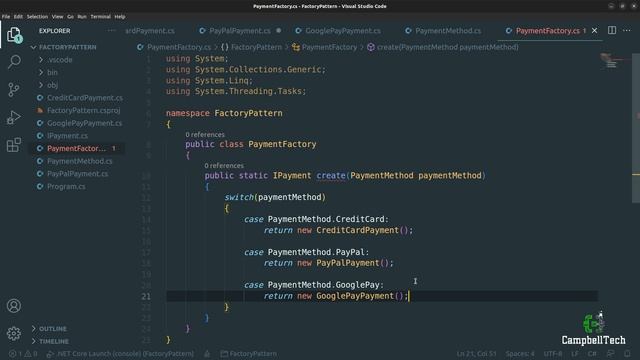Change Spaces: 4 indentation setting
The image size is (640, 360).
click(x=520, y=354)
